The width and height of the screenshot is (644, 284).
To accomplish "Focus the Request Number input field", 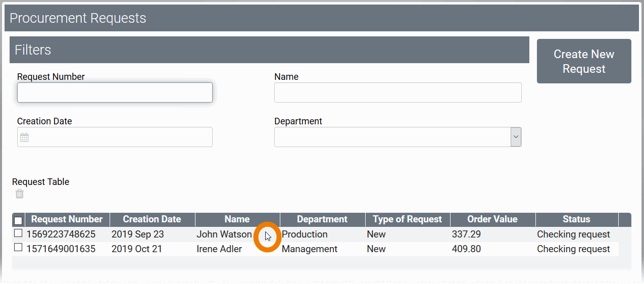I will pos(115,92).
